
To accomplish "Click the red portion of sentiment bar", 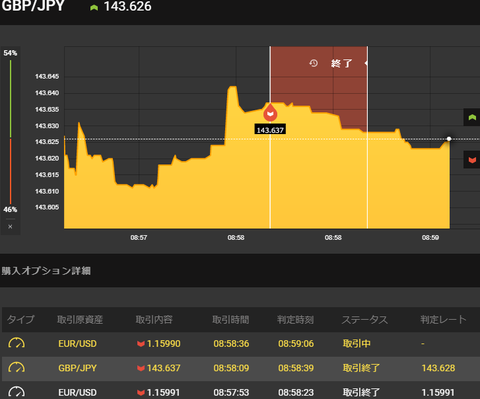I will point(10,171).
